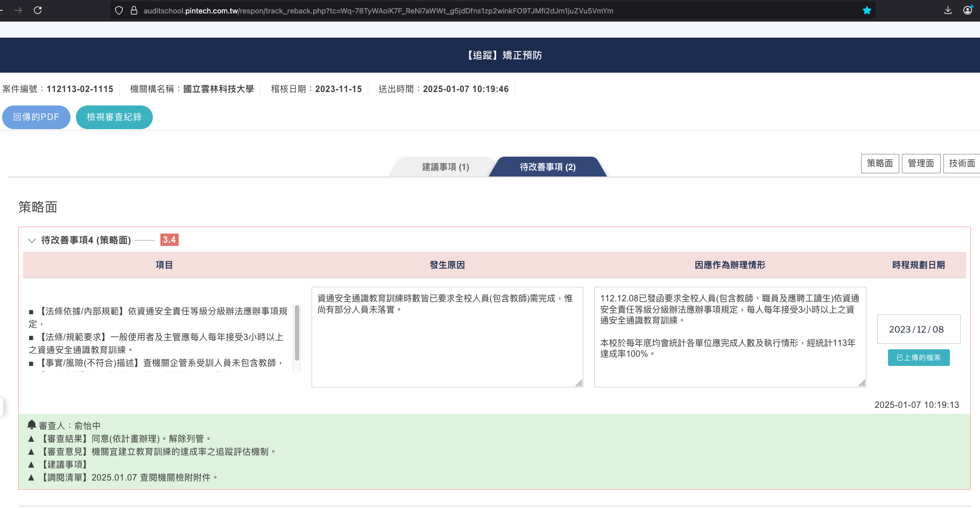Open 已上傳的檔案 button

tap(919, 357)
